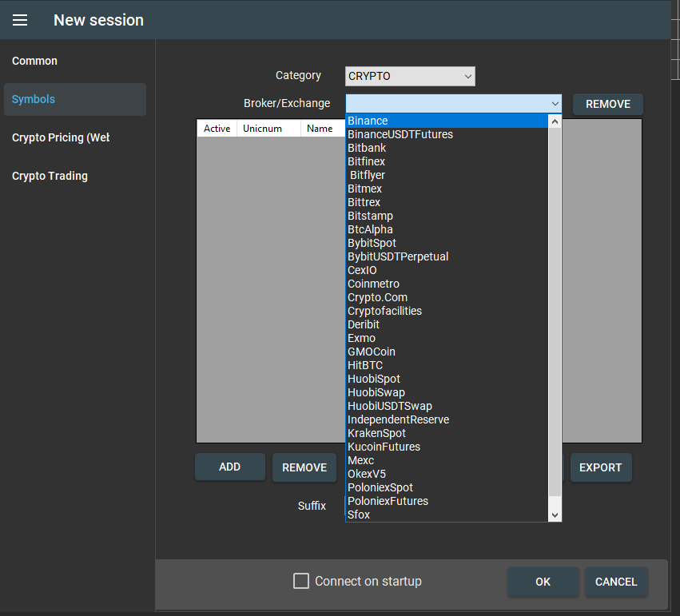
Task: Choose Binance from the exchange list
Action: pyautogui.click(x=447, y=121)
